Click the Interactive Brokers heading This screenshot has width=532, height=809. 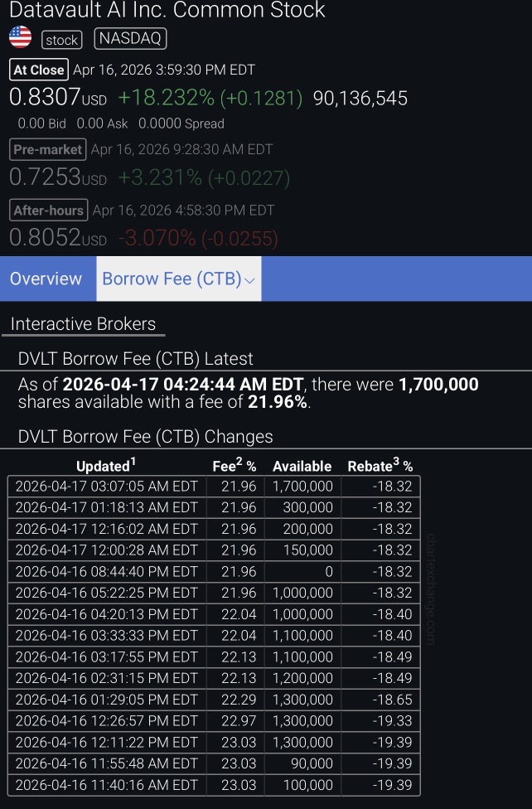pos(83,324)
